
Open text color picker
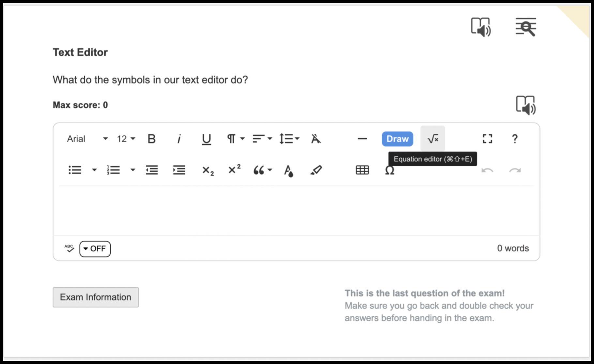point(288,170)
